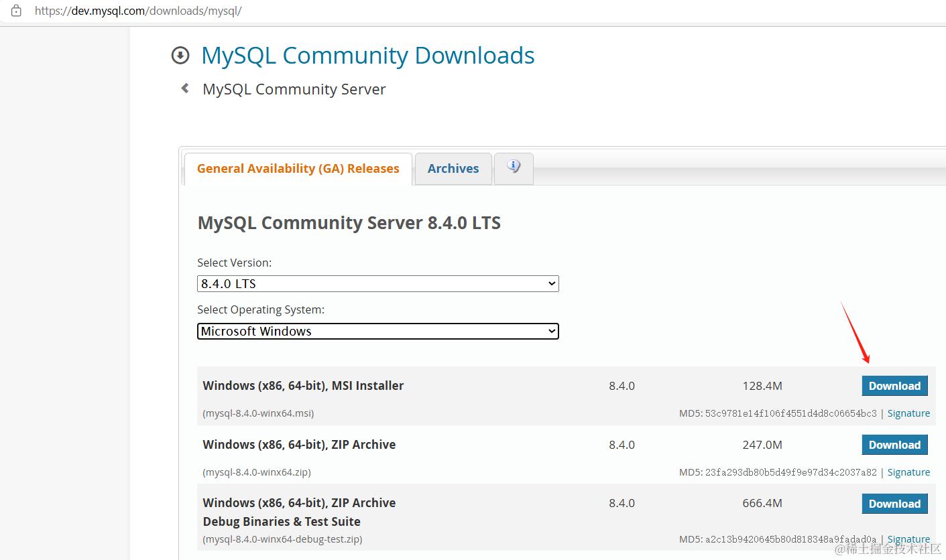Screen dimensions: 946x560
Task: Open the information icon tab
Action: pyautogui.click(x=514, y=167)
